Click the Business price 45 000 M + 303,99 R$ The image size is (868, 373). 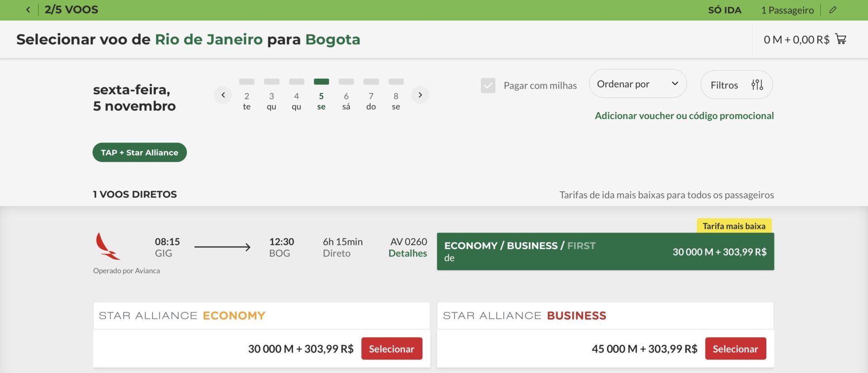pos(644,349)
